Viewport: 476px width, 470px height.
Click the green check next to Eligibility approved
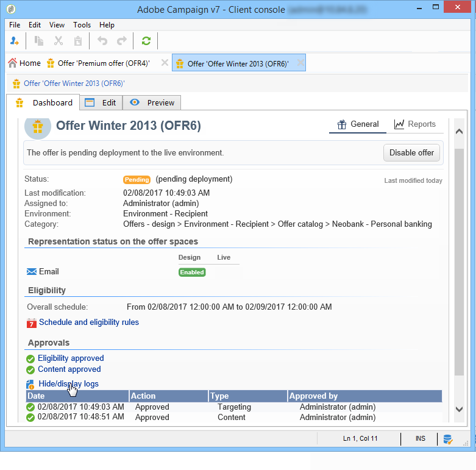click(x=30, y=359)
